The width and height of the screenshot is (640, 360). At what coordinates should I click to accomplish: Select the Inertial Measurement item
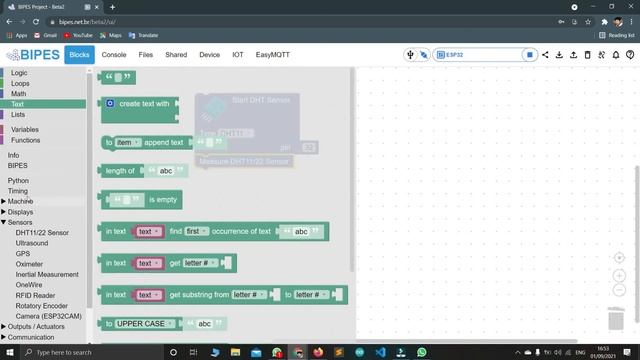[47, 274]
